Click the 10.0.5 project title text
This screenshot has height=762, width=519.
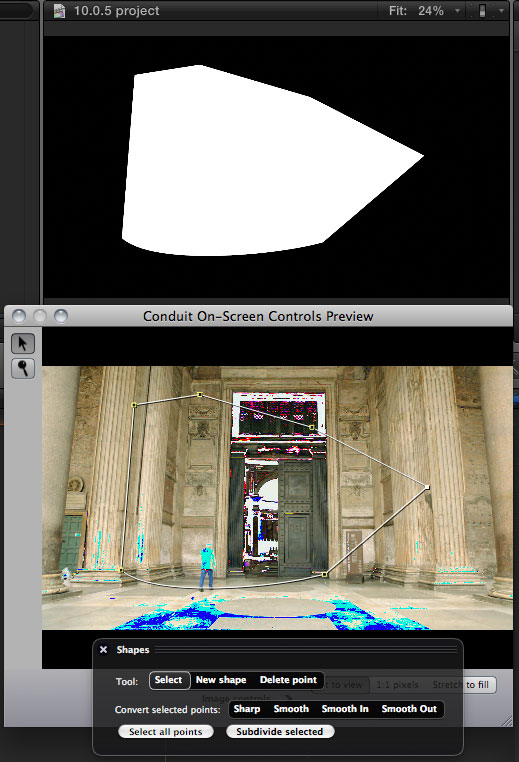117,11
